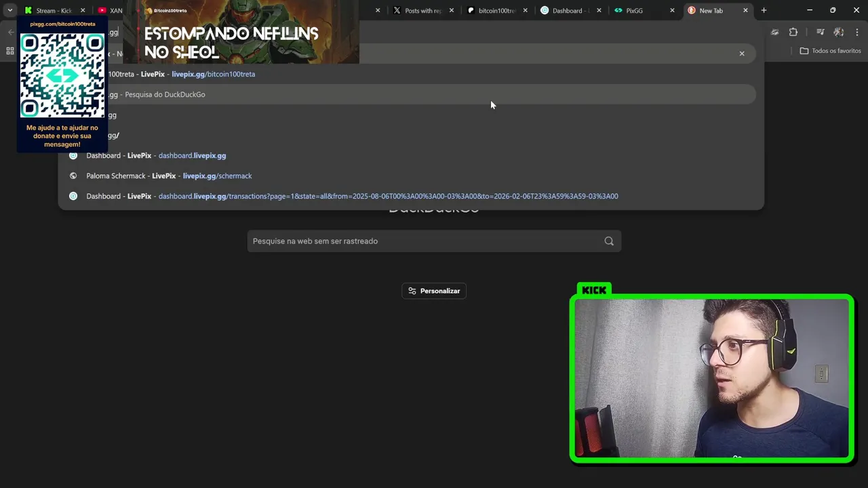Switch to the Stream - Kick tab
868x488 pixels.
54,10
